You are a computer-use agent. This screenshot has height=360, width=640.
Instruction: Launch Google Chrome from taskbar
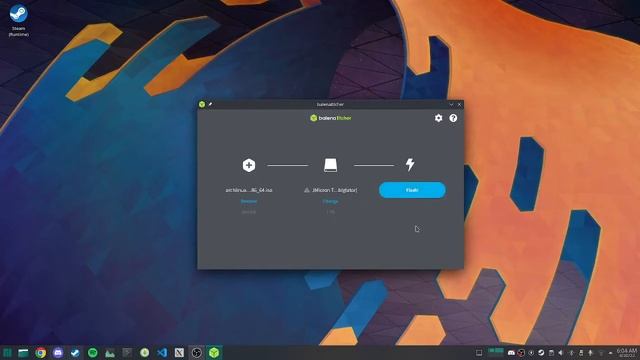point(40,353)
